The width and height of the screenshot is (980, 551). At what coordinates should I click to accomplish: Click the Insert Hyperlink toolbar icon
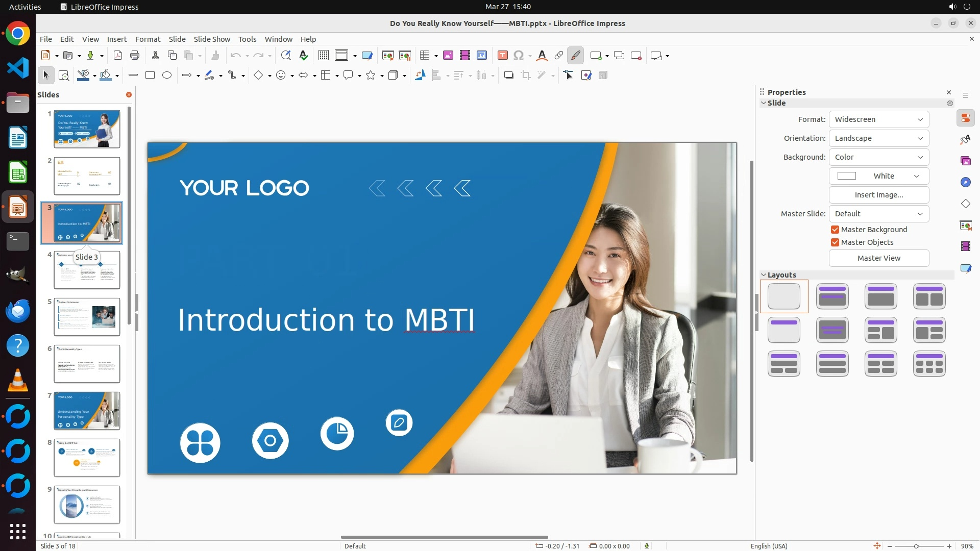[x=559, y=56]
